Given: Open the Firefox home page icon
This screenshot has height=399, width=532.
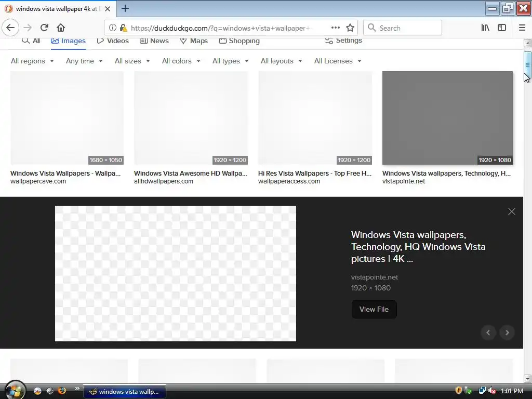Looking at the screenshot, I should click(61, 28).
